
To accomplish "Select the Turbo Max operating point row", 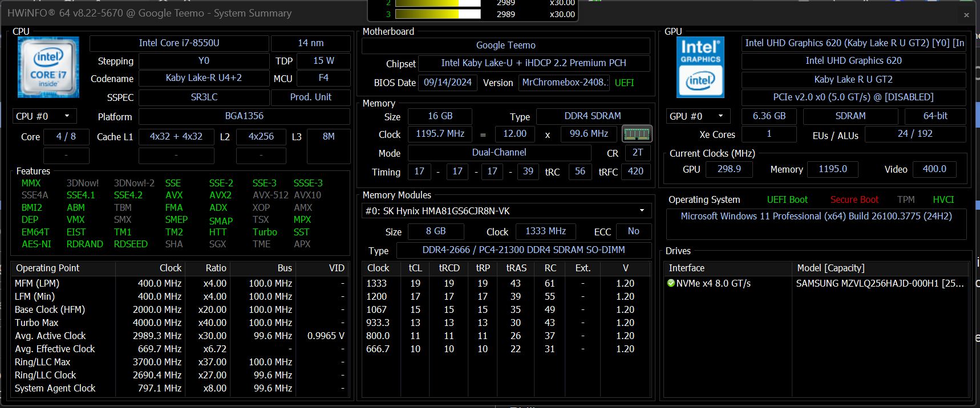I will coord(180,323).
